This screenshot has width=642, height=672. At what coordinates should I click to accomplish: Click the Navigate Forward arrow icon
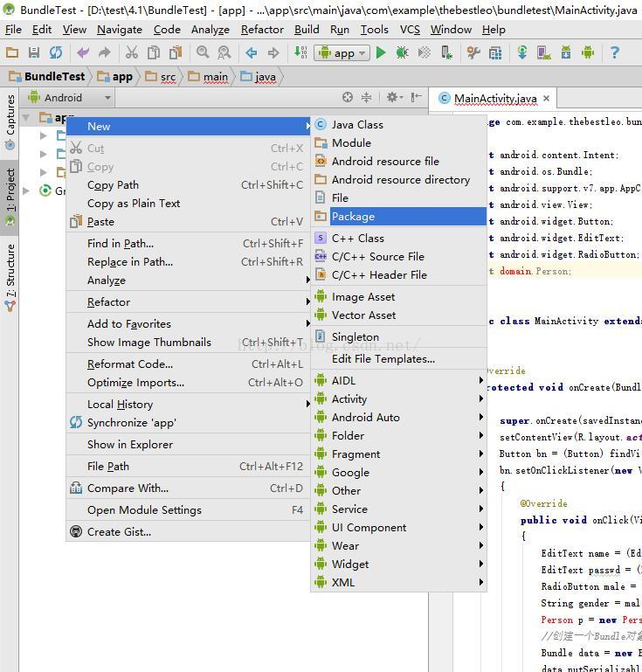pos(273,52)
